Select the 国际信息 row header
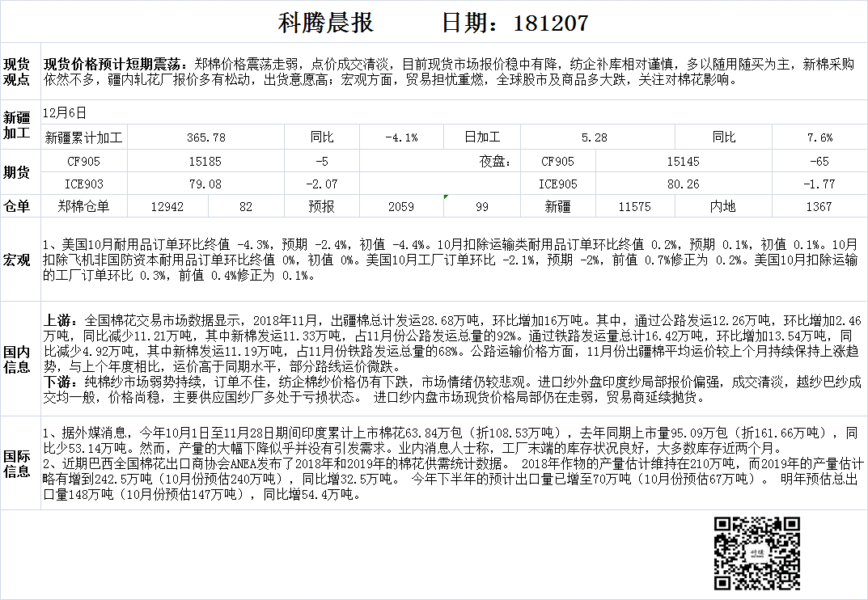The height and width of the screenshot is (600, 868). click(17, 463)
